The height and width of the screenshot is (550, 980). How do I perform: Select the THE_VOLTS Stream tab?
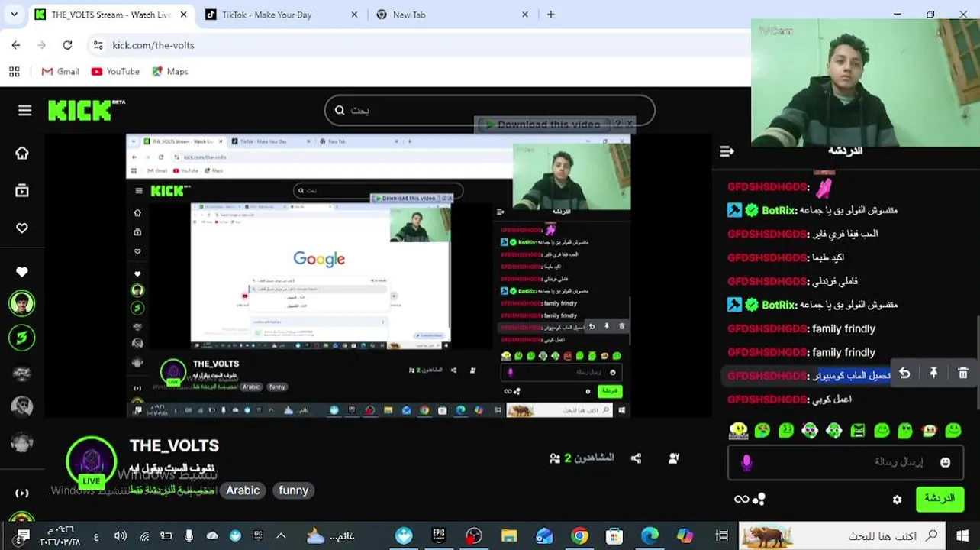pyautogui.click(x=111, y=15)
